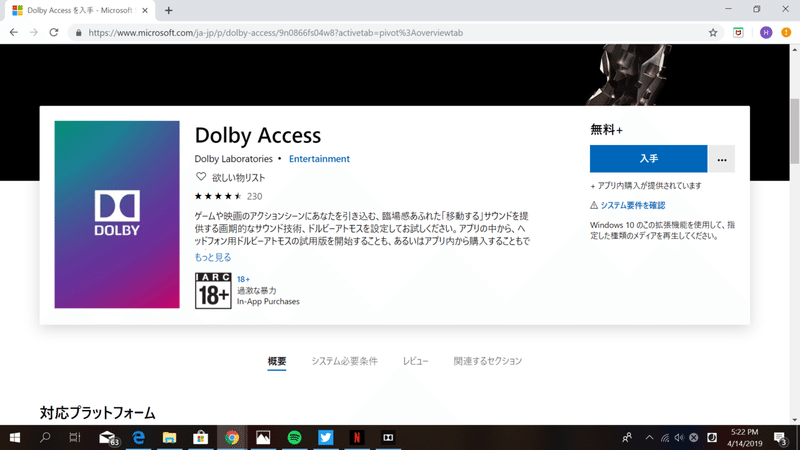Select the 概要 tab
800x450 pixels.
pyautogui.click(x=277, y=361)
